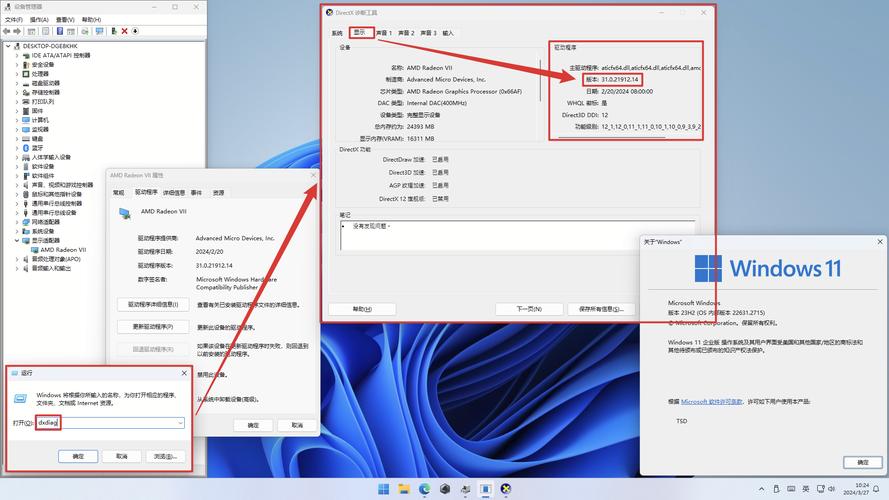Click 取消 in AMD Radeon VII properties
The width and height of the screenshot is (889, 500).
[x=297, y=425]
